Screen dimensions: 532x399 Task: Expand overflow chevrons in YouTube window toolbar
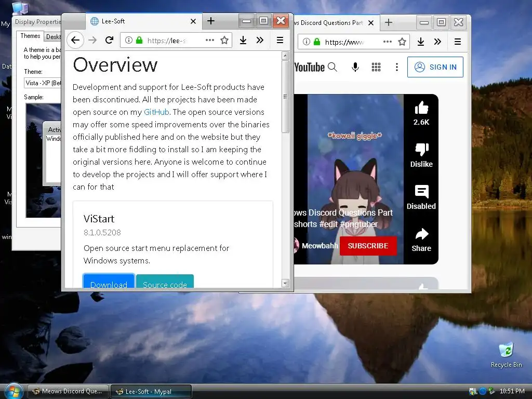pyautogui.click(x=437, y=42)
